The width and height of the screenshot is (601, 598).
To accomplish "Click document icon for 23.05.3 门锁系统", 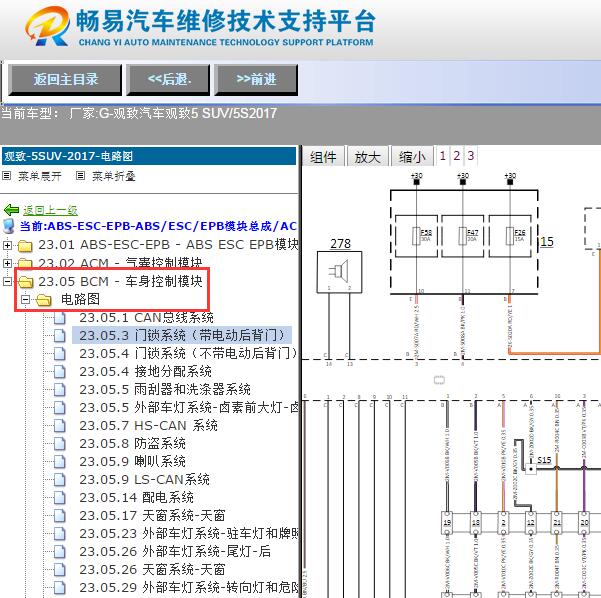I will (x=59, y=336).
